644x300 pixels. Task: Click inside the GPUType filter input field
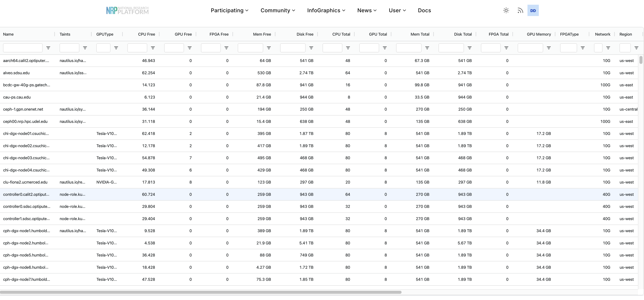[x=103, y=48]
